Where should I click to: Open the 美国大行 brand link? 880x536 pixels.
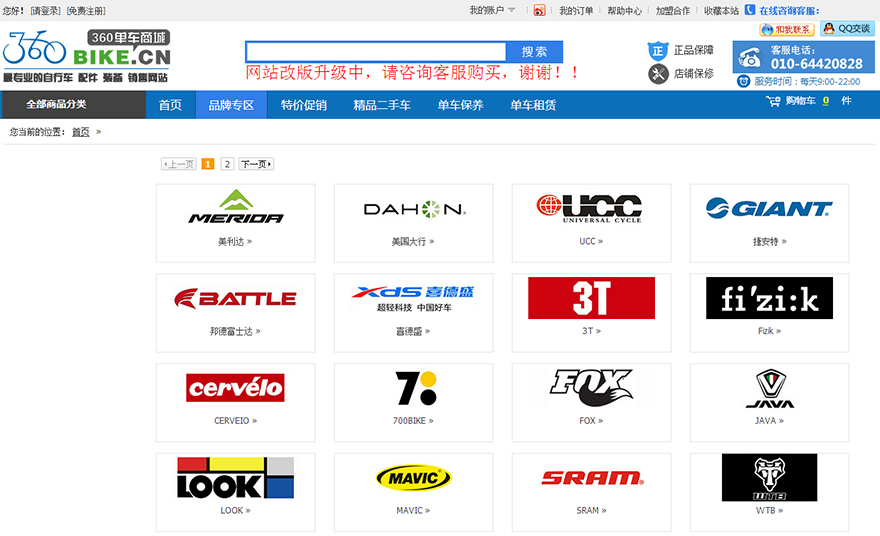pos(413,241)
